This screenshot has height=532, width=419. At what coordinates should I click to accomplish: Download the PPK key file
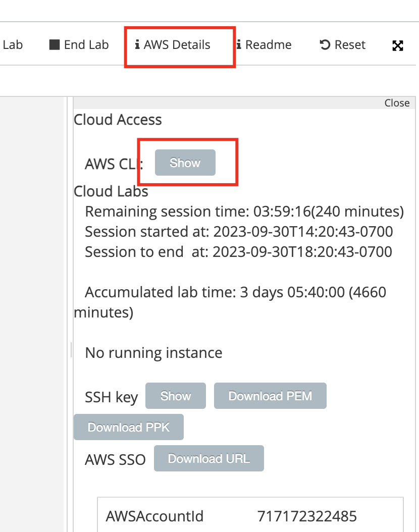(x=128, y=427)
